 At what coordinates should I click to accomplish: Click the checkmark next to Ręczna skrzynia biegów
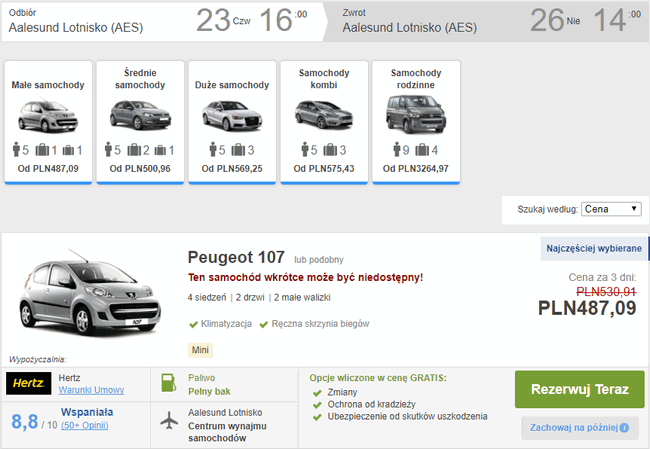264,324
